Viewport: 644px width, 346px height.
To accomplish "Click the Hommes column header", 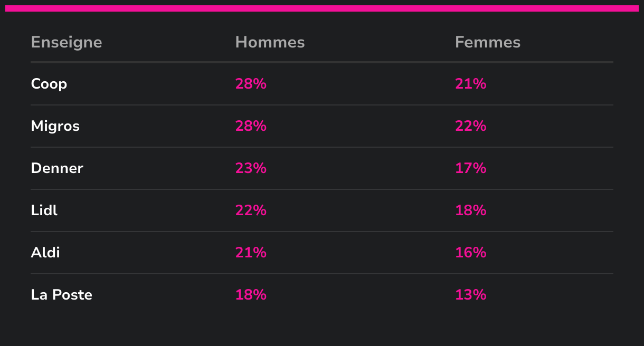I will pyautogui.click(x=270, y=42).
